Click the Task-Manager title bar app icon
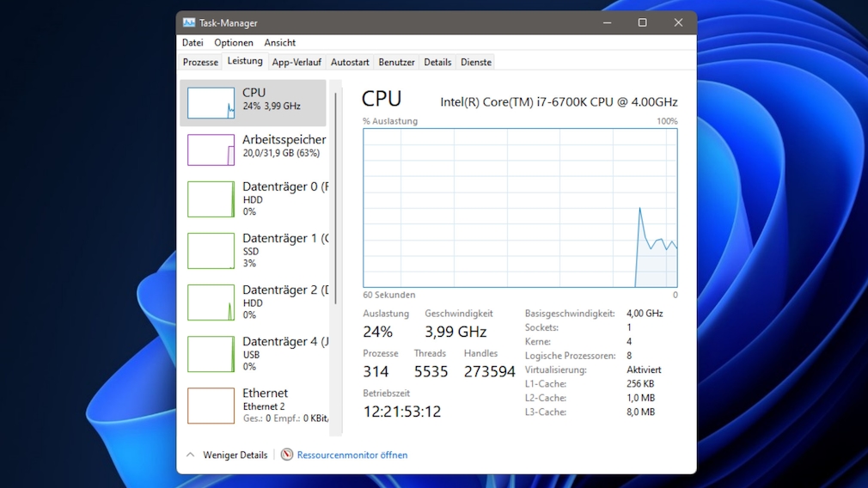This screenshot has width=868, height=488. 189,23
